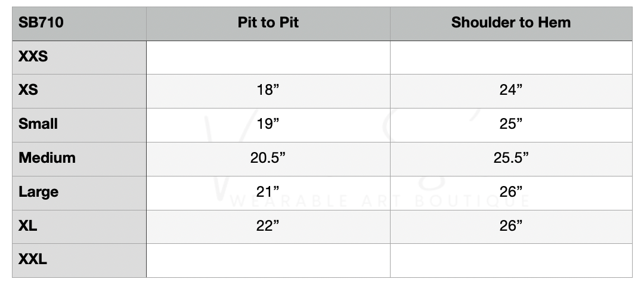644x285 pixels.
Task: Select the Medium size row label
Action: tap(47, 159)
